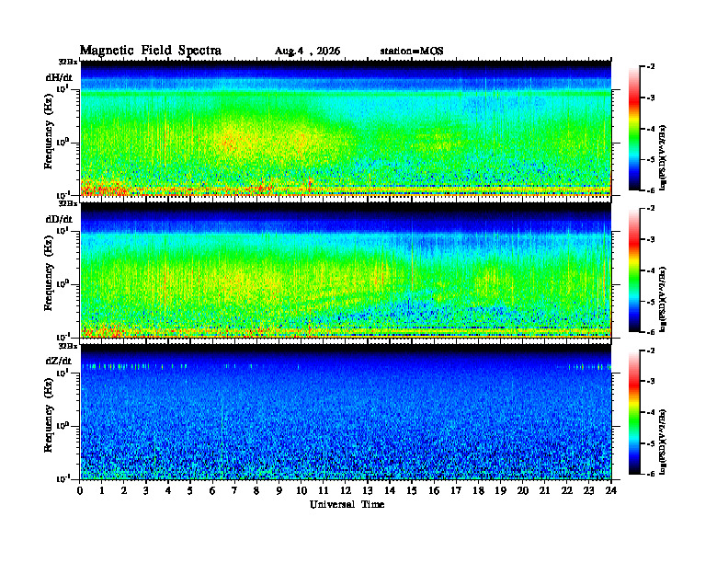Click the "-6" tick of the dZ/dt color bar

(x=651, y=474)
